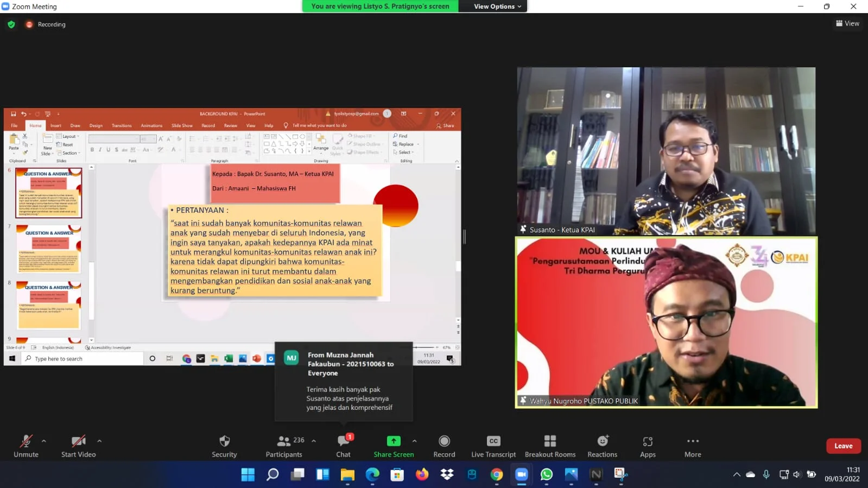This screenshot has width=868, height=488.
Task: Click the Accessibility: Investigate status item
Action: pos(109,347)
